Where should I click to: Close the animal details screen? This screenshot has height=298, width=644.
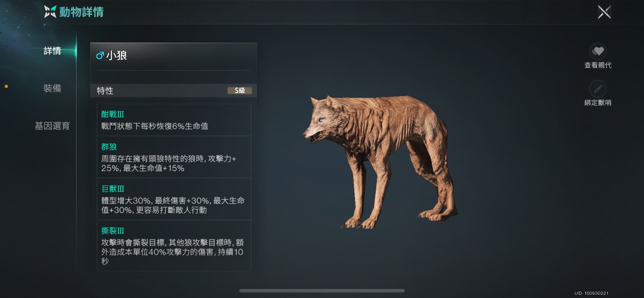604,12
